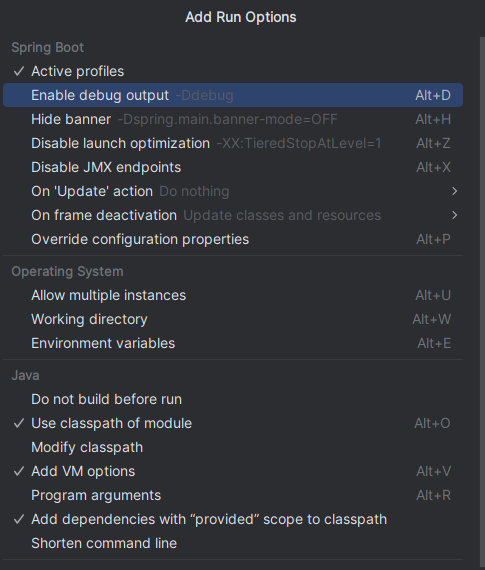Add the Working directory option
This screenshot has height=570, width=485.
coord(233,319)
